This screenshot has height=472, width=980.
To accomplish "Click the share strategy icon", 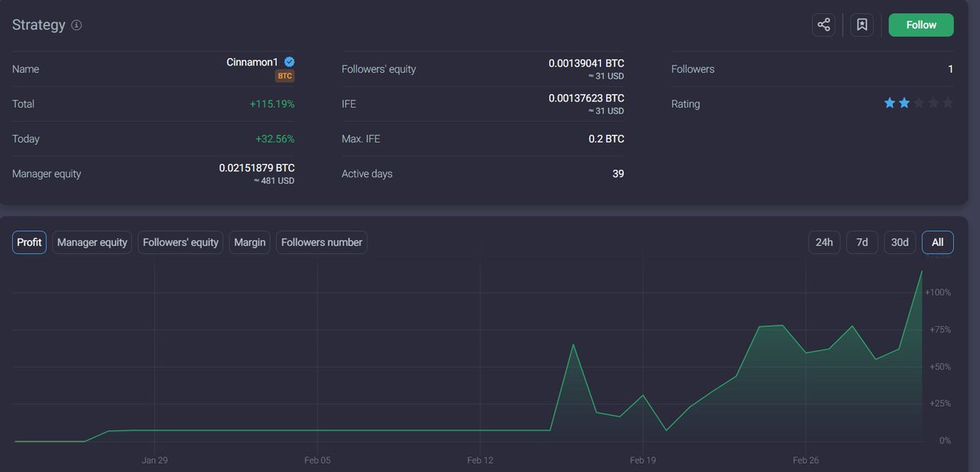I will click(x=824, y=24).
